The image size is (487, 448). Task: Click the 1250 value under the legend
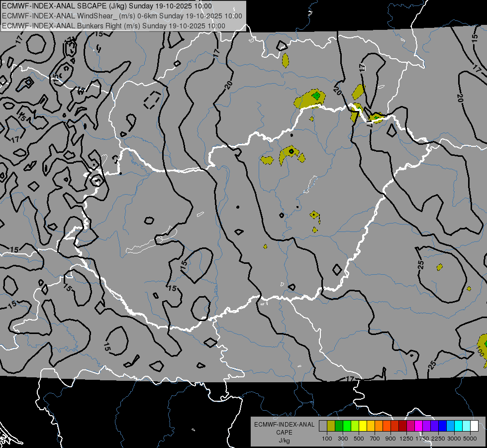click(406, 439)
